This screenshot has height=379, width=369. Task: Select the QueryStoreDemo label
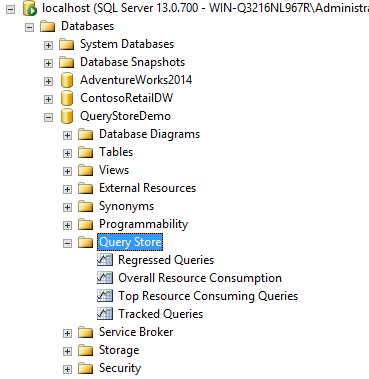125,116
